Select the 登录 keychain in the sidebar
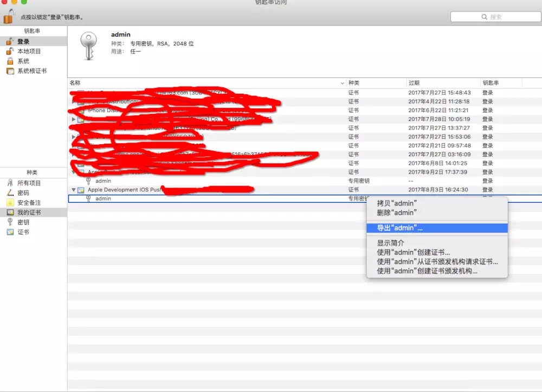The height and width of the screenshot is (392, 542). coord(34,42)
